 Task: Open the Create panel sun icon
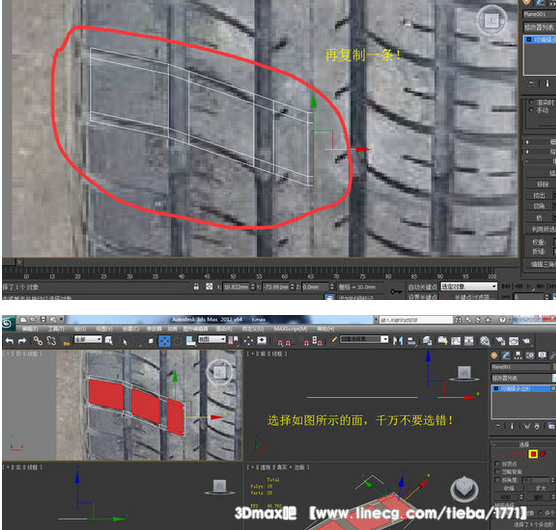(494, 355)
